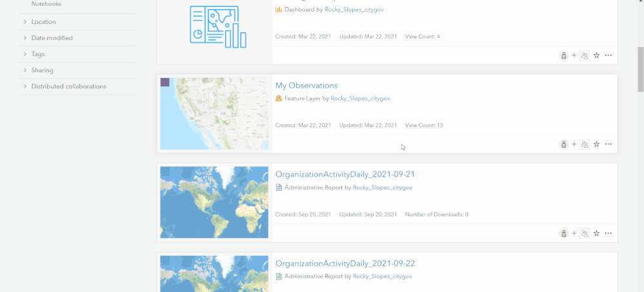Viewport: 644px width, 292px height.
Task: Open share settings icon for the Dashboard item
Action: click(x=563, y=55)
